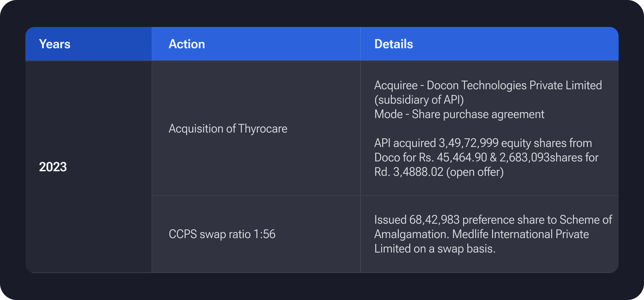Click the '(open offer)' text
This screenshot has width=644, height=300.
tap(475, 172)
